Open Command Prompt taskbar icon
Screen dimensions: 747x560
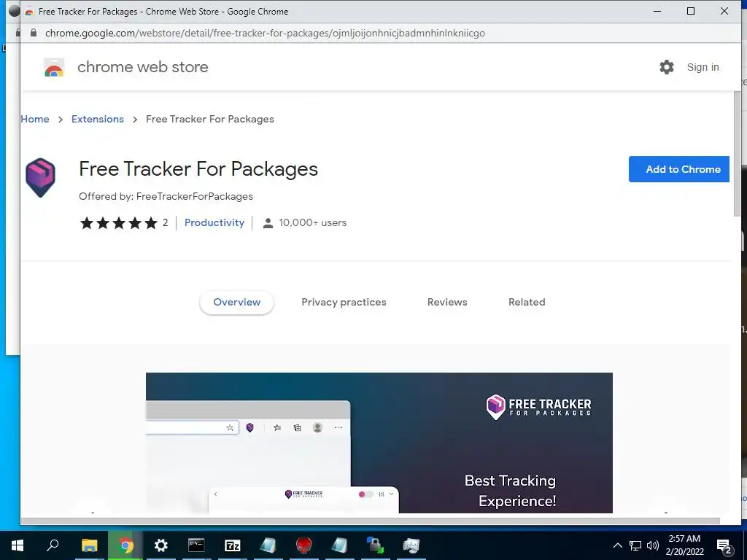196,545
